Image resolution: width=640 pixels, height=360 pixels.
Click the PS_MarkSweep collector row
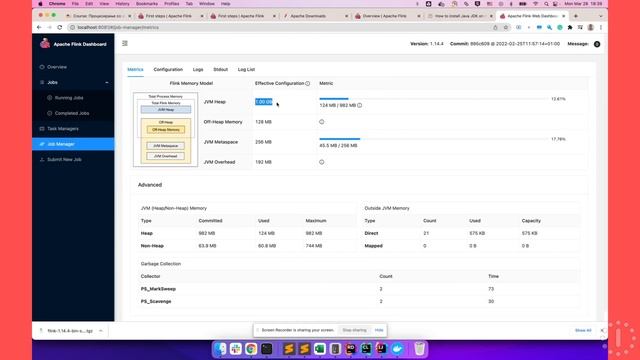tap(359, 289)
